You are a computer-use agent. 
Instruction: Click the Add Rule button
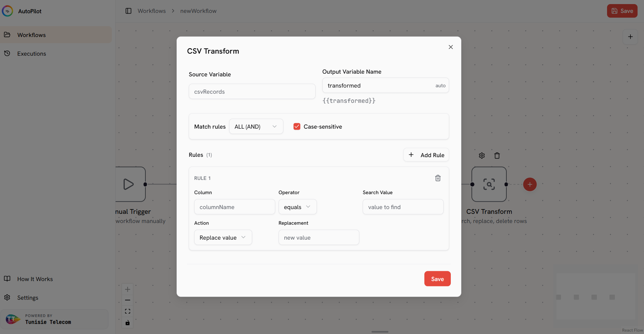[x=426, y=155]
